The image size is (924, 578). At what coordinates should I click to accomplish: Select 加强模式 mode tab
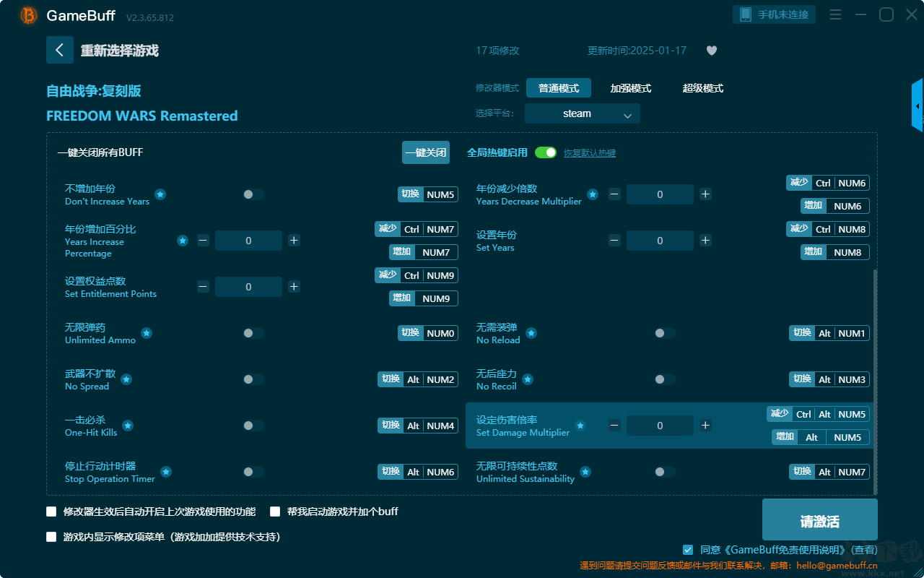click(631, 88)
